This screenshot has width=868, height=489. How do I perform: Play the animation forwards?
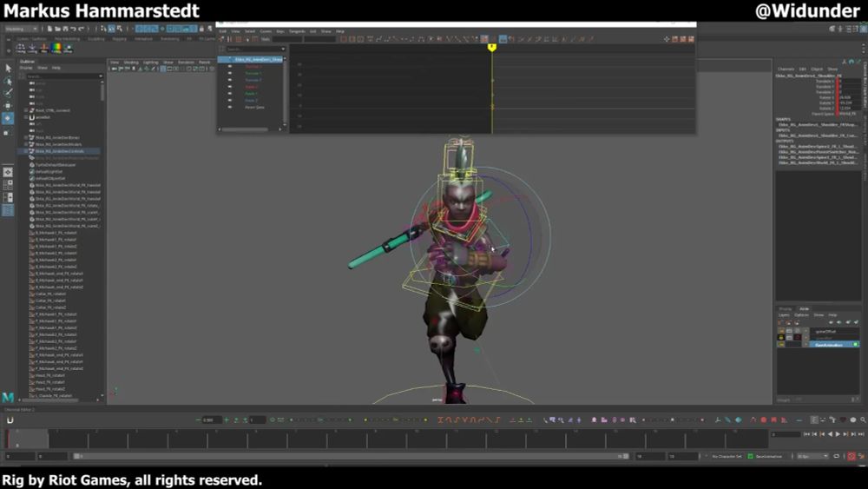[838, 434]
